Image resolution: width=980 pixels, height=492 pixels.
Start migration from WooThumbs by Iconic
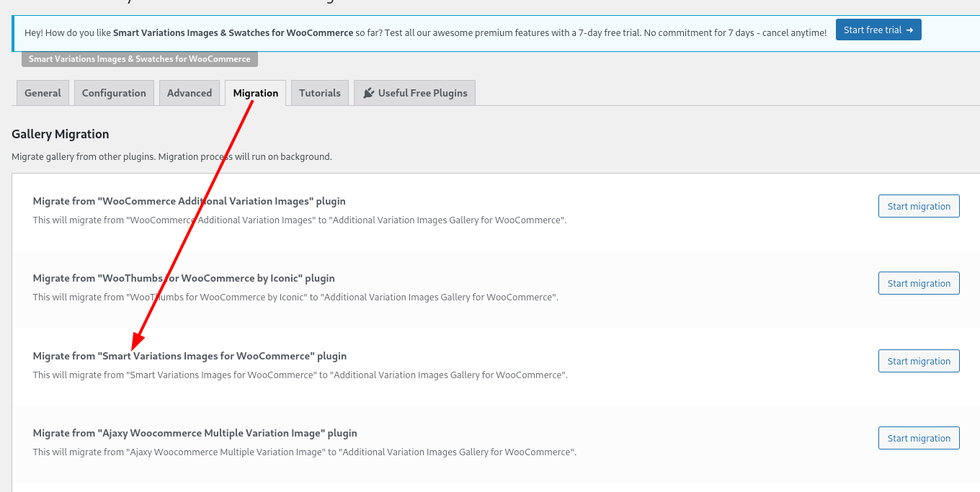pyautogui.click(x=919, y=283)
